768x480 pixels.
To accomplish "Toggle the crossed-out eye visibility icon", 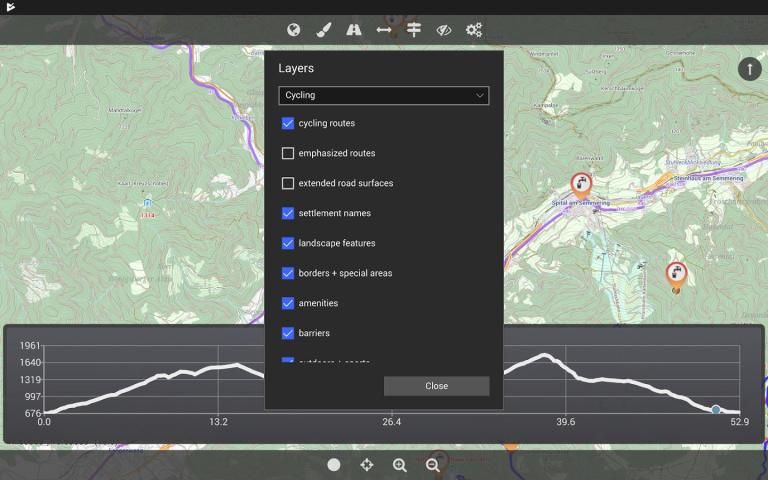I will click(444, 30).
